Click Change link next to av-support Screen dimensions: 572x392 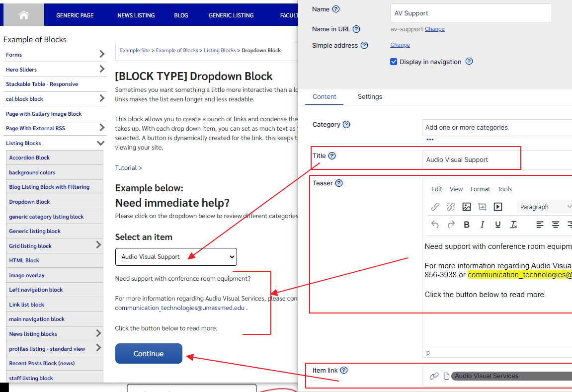click(x=434, y=29)
